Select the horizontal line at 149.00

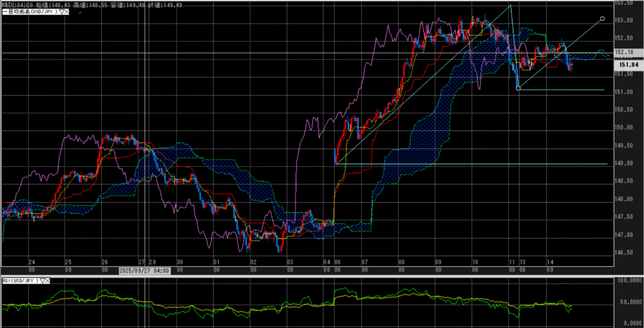[x=472, y=164]
